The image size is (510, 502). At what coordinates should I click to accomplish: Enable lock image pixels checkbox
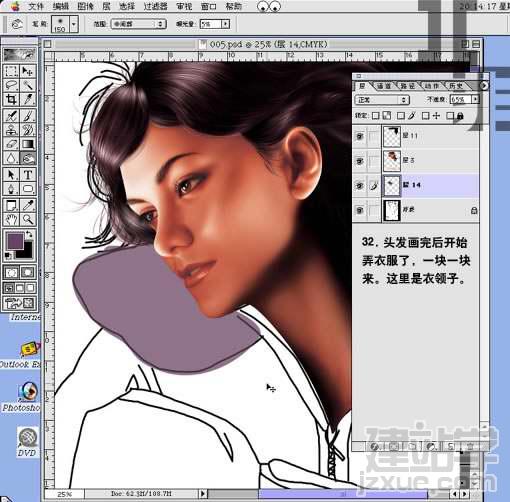click(401, 116)
